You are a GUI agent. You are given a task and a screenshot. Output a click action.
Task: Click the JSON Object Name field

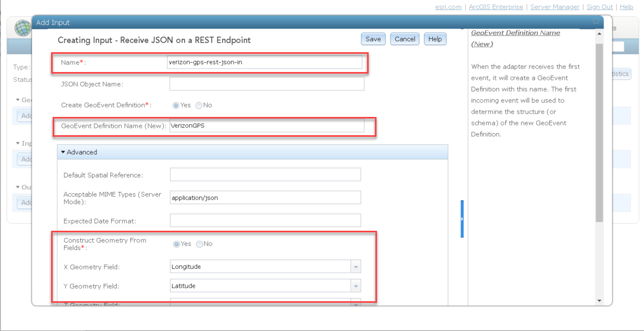267,84
